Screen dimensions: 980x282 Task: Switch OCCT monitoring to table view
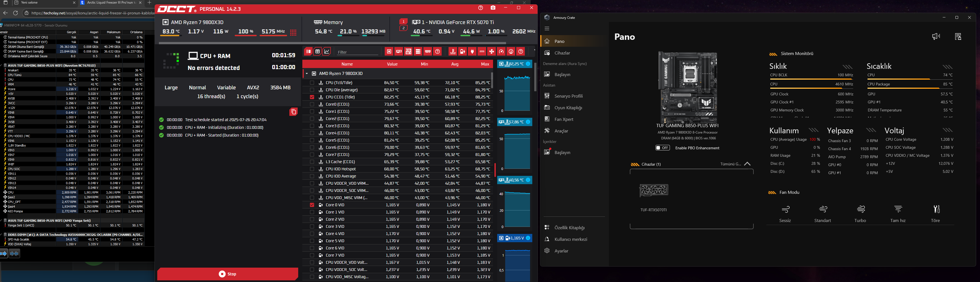tap(317, 51)
